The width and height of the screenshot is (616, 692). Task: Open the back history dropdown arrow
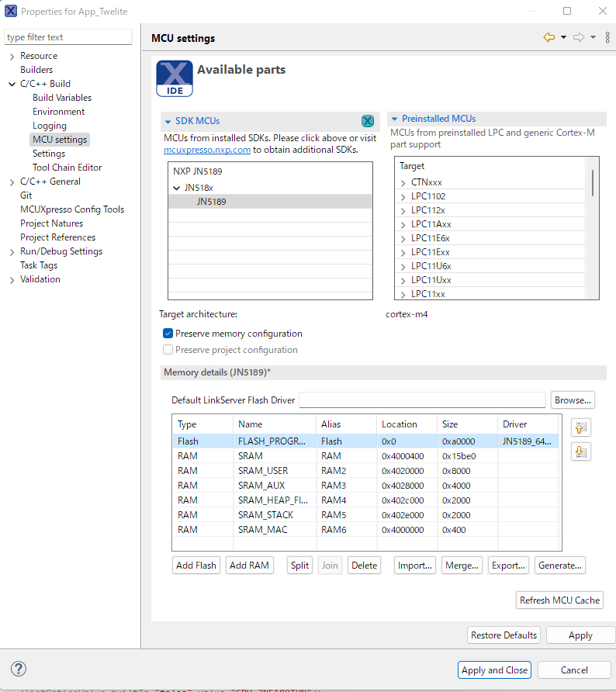(563, 37)
